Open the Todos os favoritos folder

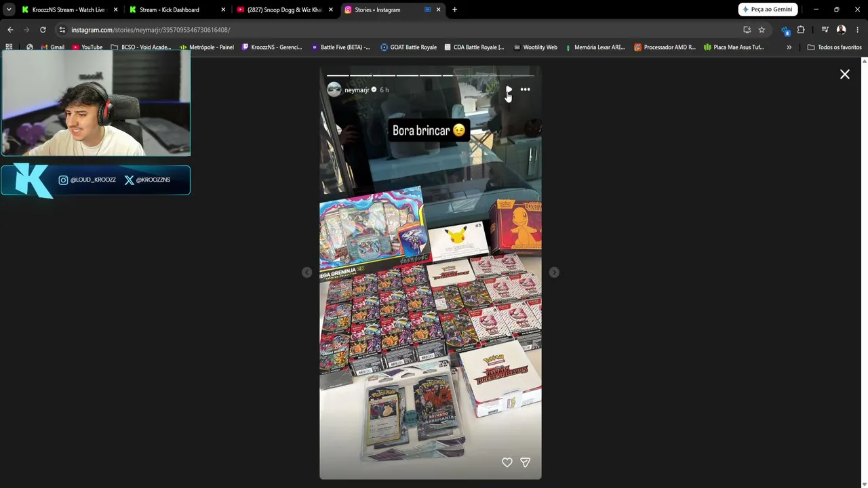click(834, 47)
